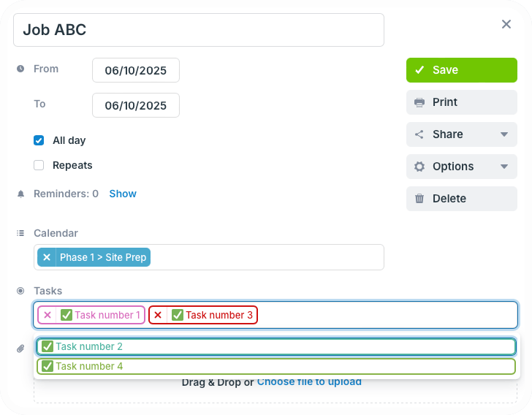Viewport: 532px width, 415px height.
Task: Remove the Phase 1 > Site Prep calendar tag
Action: [47, 257]
